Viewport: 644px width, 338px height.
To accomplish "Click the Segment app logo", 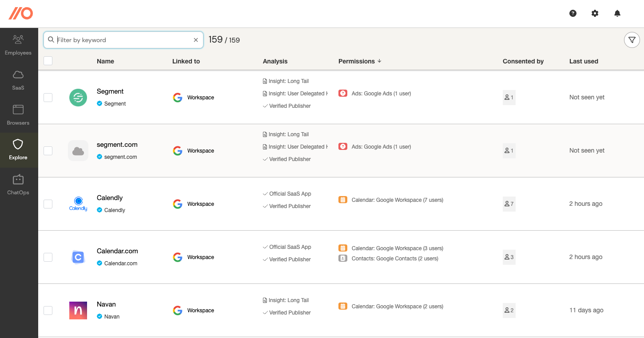I will (x=78, y=98).
